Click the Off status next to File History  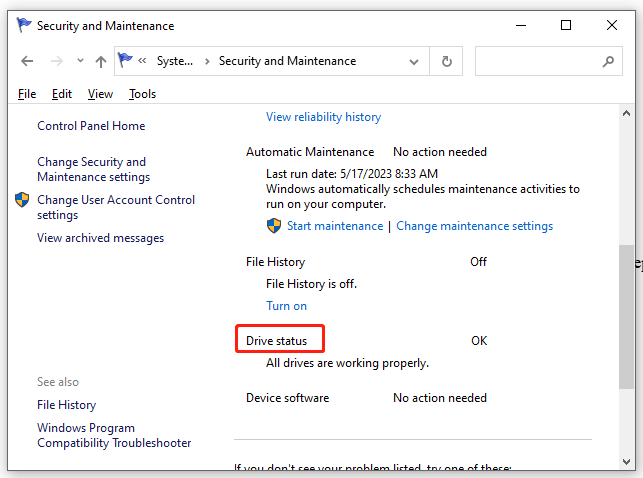pos(478,262)
